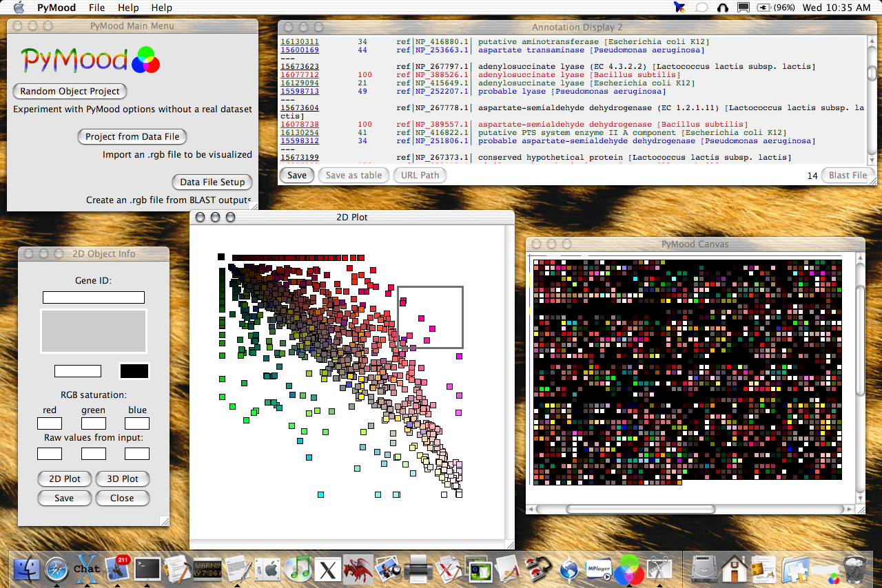Open the Help menu right beside File

point(128,8)
